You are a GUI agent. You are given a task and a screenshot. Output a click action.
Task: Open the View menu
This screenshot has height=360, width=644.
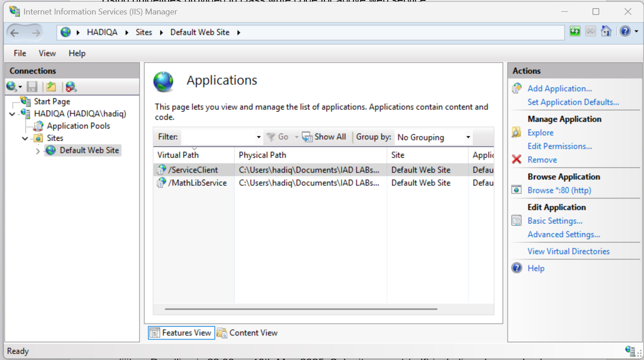pos(47,53)
